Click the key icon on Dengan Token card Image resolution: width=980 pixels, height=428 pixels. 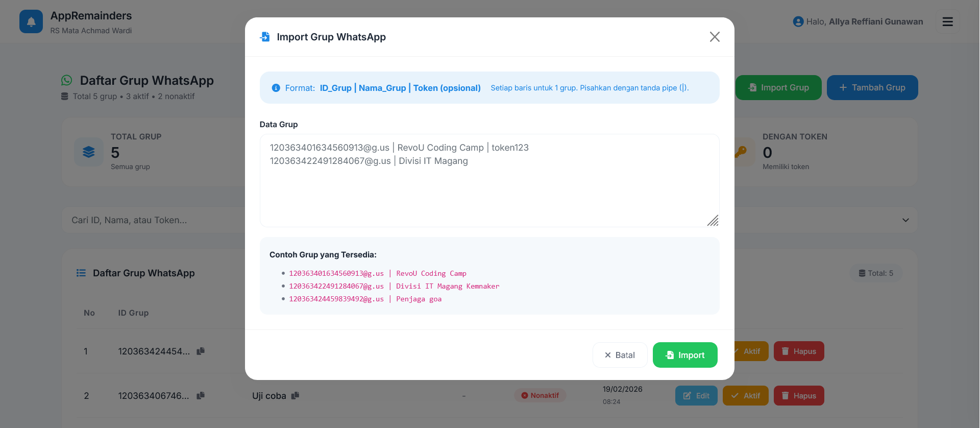point(741,152)
